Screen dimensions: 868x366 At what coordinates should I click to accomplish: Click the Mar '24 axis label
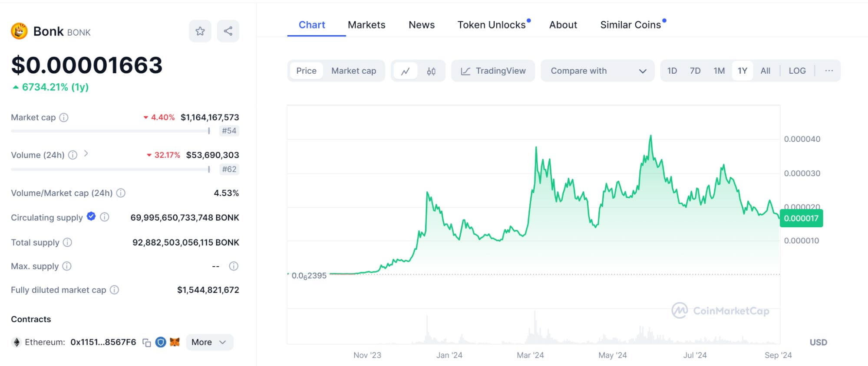530,355
